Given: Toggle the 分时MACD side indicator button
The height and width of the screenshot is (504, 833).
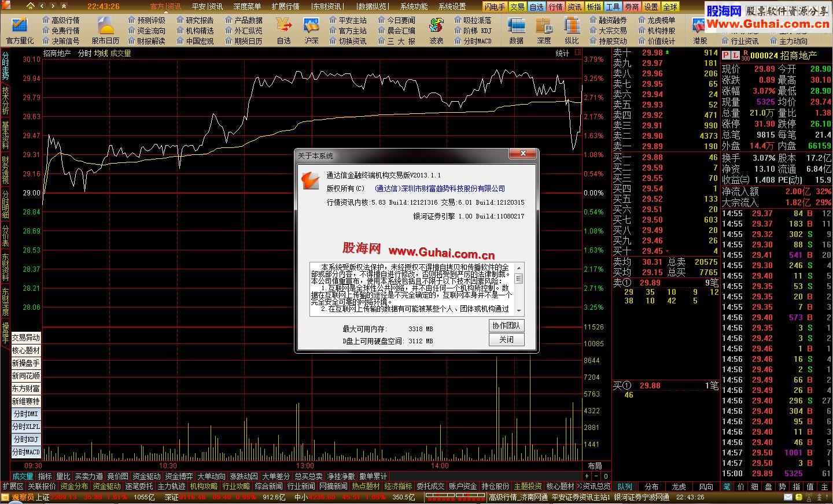Looking at the screenshot, I should point(26,452).
